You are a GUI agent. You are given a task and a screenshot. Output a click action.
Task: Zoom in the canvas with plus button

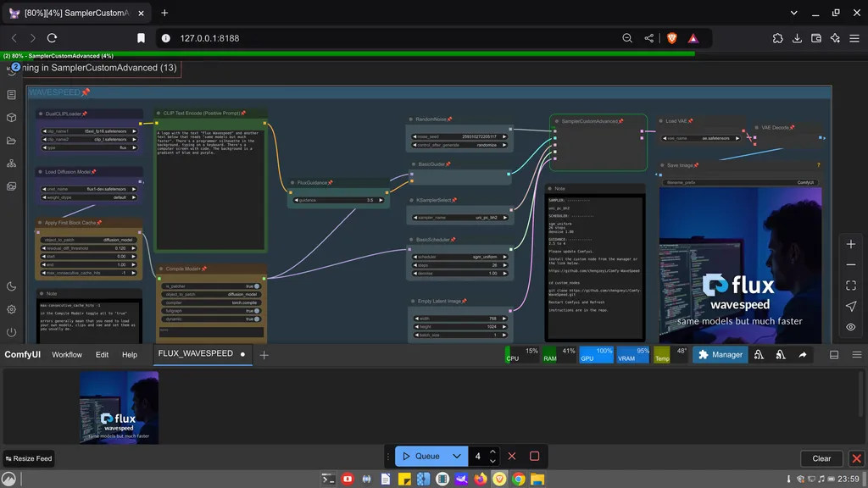(x=851, y=244)
